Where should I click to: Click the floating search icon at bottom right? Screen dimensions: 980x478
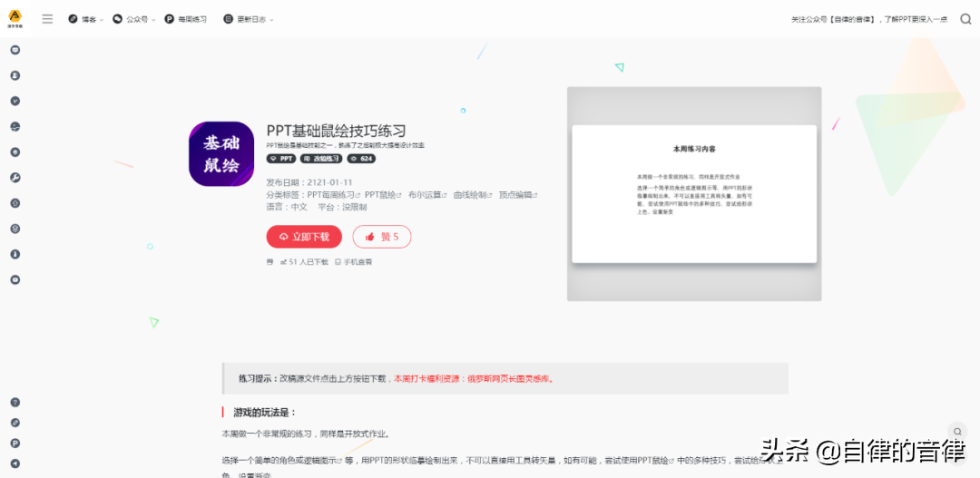click(x=957, y=432)
